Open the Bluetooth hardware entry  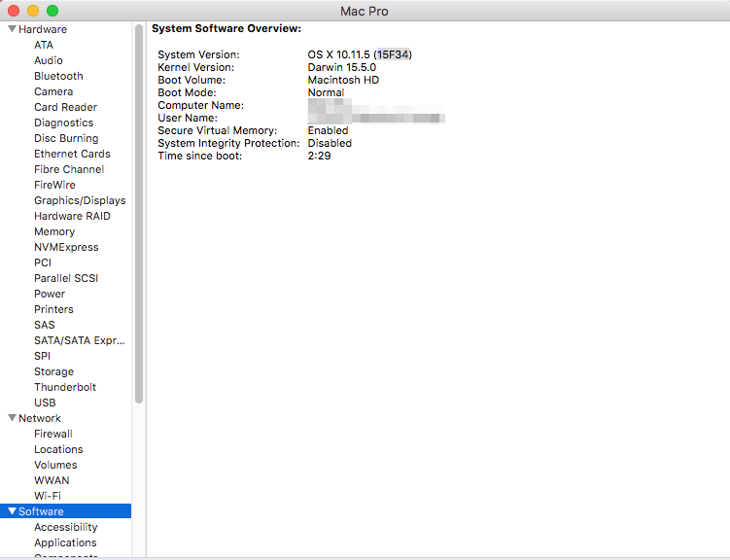pyautogui.click(x=58, y=76)
